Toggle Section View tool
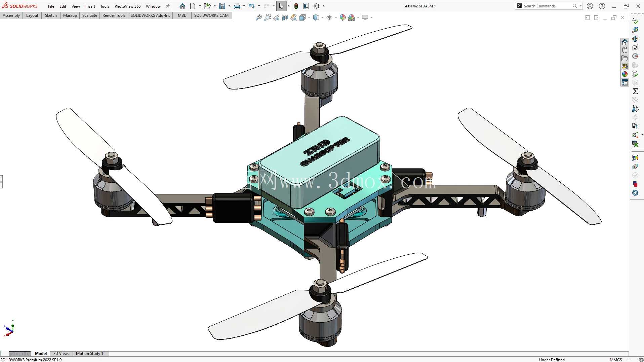The width and height of the screenshot is (644, 362). [x=285, y=17]
